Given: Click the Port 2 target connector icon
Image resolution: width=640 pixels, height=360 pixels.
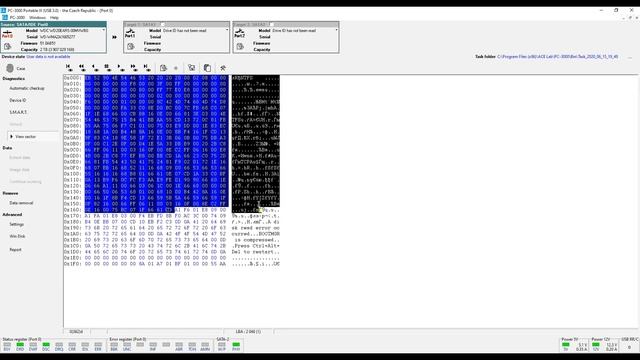Looking at the screenshot, I should tap(240, 34).
